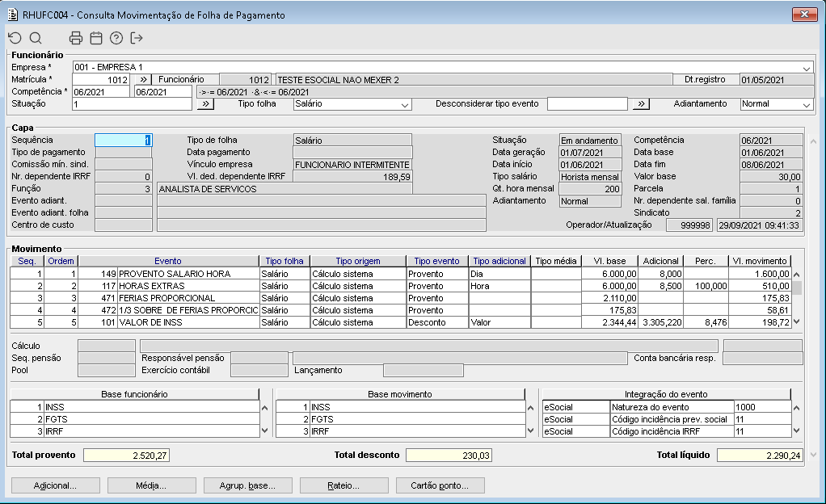Click the undo/reset arrow toolbar icon
Viewport: 826px width, 504px height.
coord(15,38)
